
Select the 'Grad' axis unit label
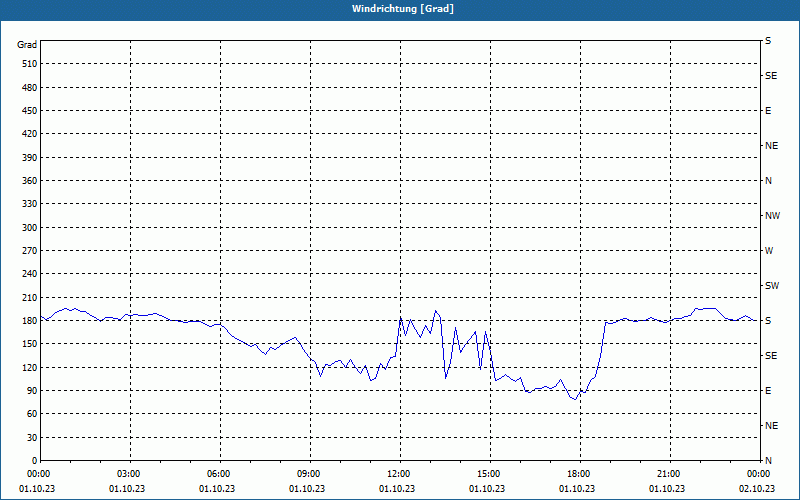(x=27, y=45)
